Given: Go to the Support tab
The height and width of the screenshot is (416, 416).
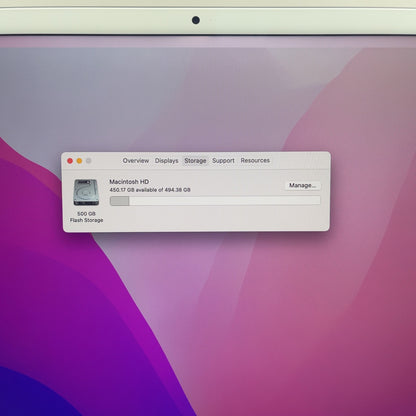Looking at the screenshot, I should (223, 161).
